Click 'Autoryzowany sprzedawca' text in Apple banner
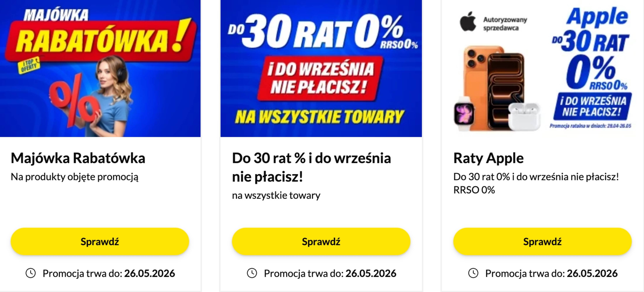This screenshot has width=644, height=292. tap(505, 24)
